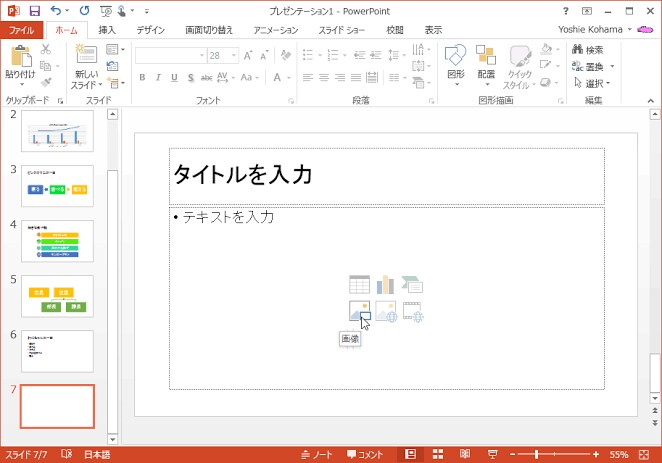
Task: Click 置換 (Replace) button
Action: [588, 66]
